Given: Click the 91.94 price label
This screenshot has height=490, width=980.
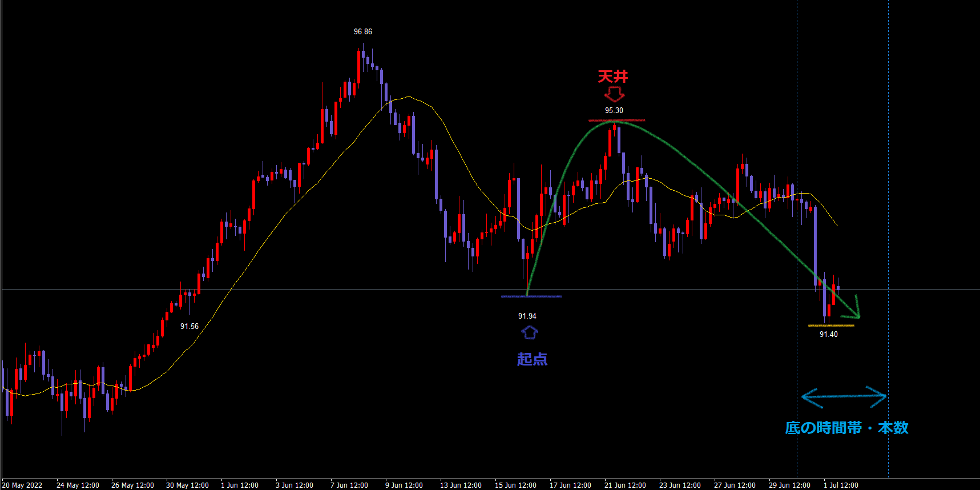Looking at the screenshot, I should (x=527, y=316).
